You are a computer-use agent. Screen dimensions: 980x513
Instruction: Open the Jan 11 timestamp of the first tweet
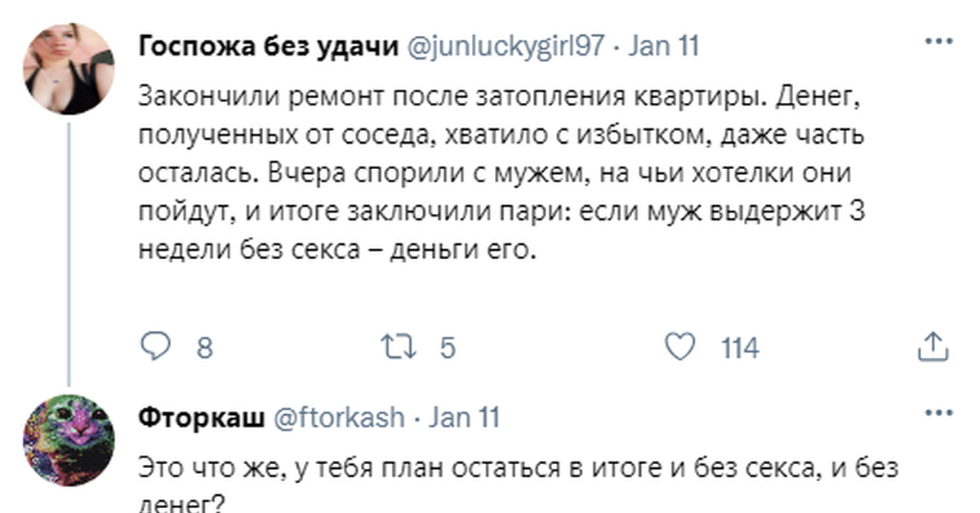coord(664,47)
